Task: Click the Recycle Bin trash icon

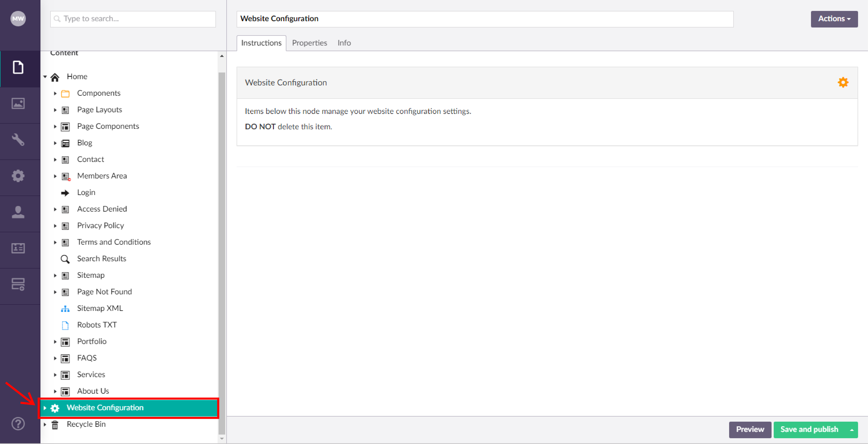Action: [55, 425]
